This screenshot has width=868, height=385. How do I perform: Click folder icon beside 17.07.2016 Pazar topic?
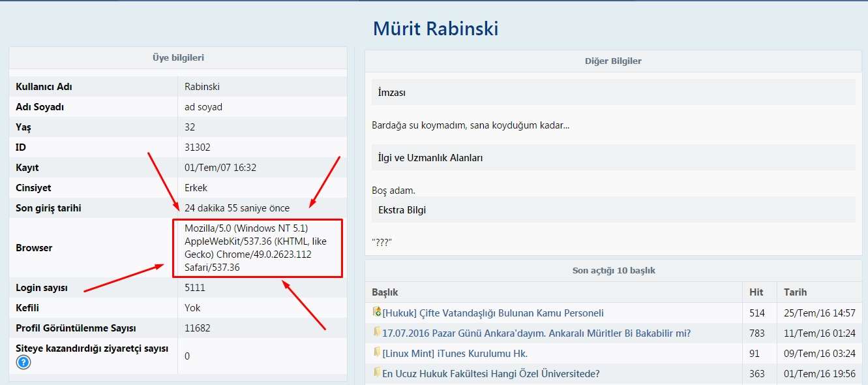coord(377,333)
